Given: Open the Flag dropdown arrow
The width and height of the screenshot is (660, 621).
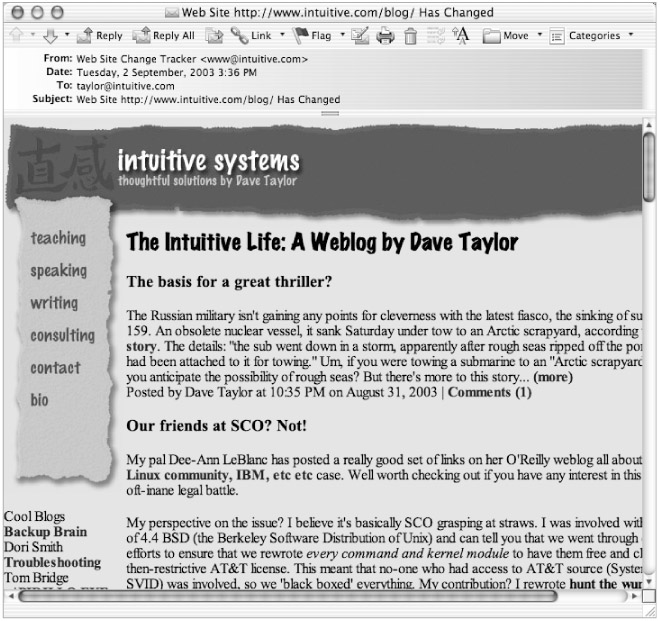Looking at the screenshot, I should pyautogui.click(x=342, y=36).
